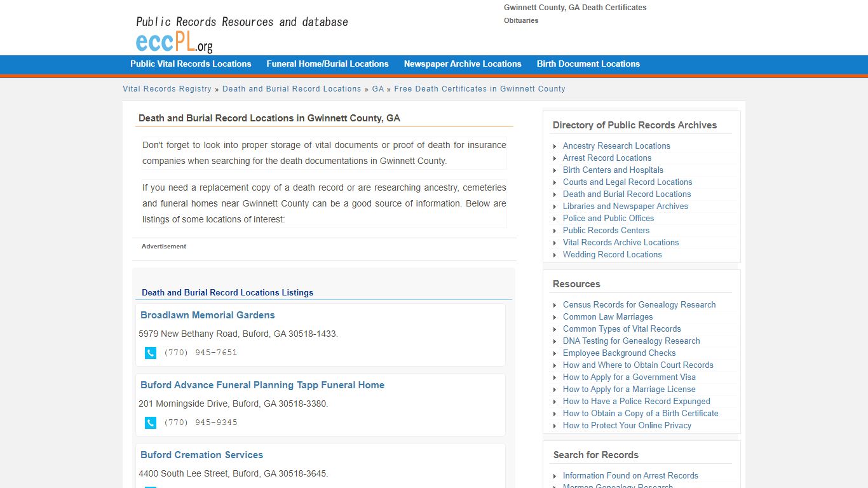This screenshot has height=488, width=868.
Task: Open Wedding Record Locations link
Action: (x=613, y=255)
